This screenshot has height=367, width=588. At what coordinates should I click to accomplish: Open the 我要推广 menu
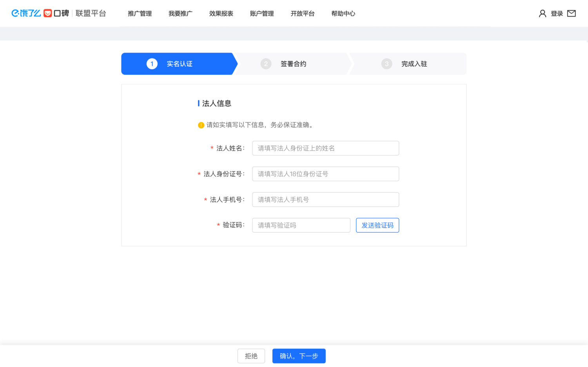[181, 14]
